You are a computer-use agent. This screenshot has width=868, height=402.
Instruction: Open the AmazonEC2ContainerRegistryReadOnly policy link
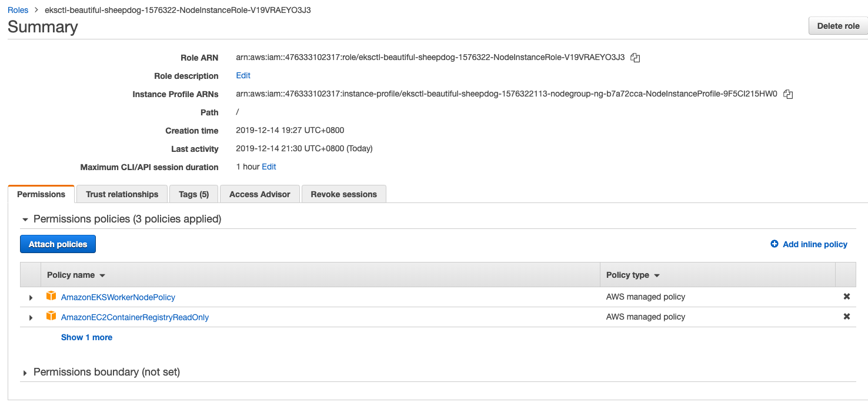(135, 317)
